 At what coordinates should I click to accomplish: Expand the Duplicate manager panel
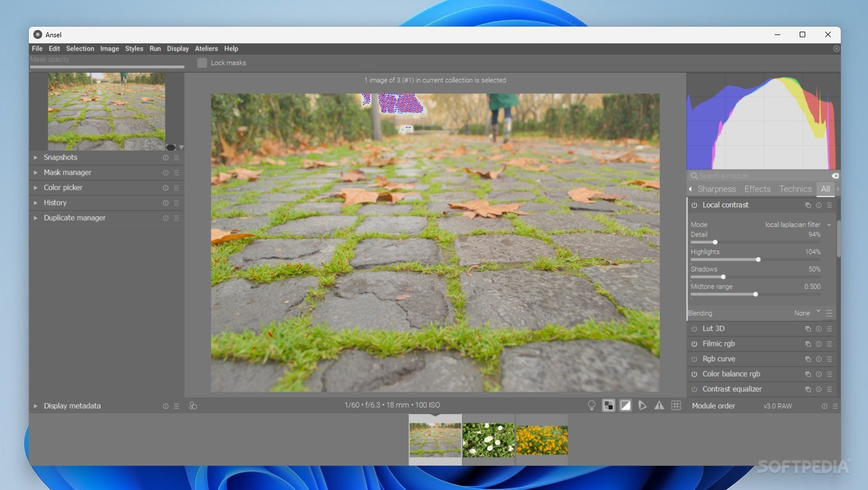pyautogui.click(x=36, y=218)
